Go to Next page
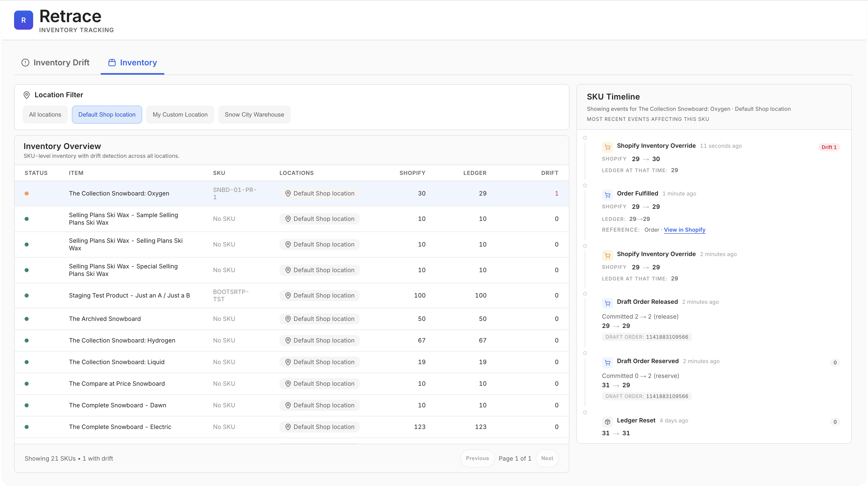The width and height of the screenshot is (868, 487). pyautogui.click(x=547, y=458)
